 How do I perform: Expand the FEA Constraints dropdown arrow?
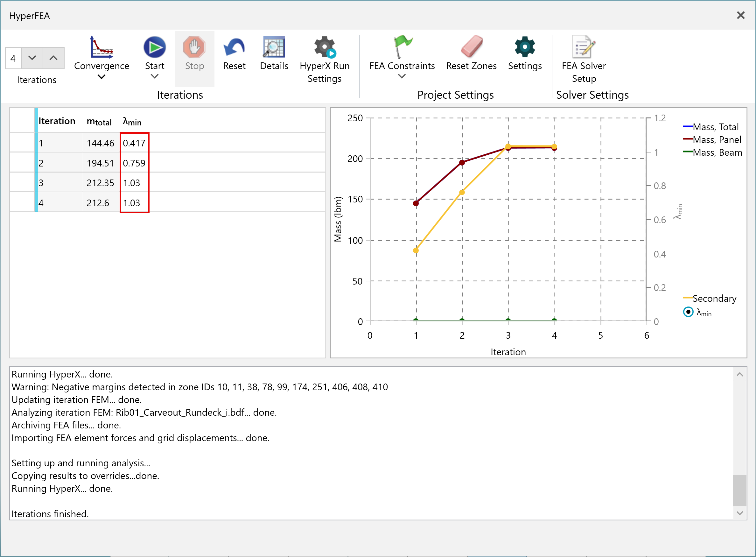pyautogui.click(x=402, y=76)
